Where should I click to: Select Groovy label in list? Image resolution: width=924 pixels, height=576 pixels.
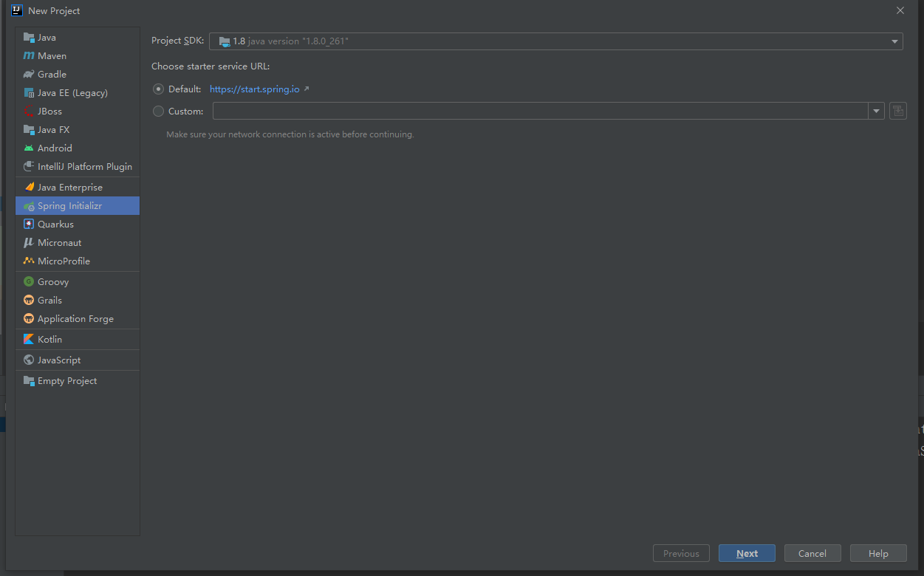pyautogui.click(x=53, y=282)
